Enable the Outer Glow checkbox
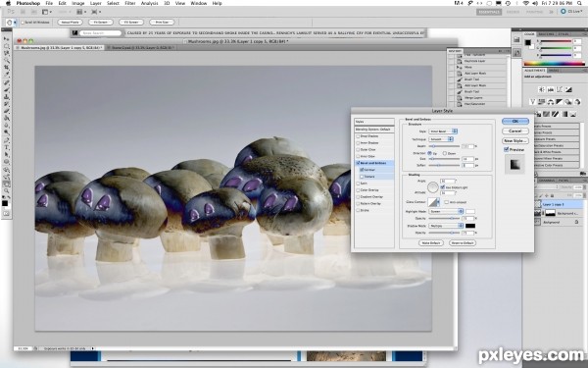The image size is (588, 368). coord(358,150)
